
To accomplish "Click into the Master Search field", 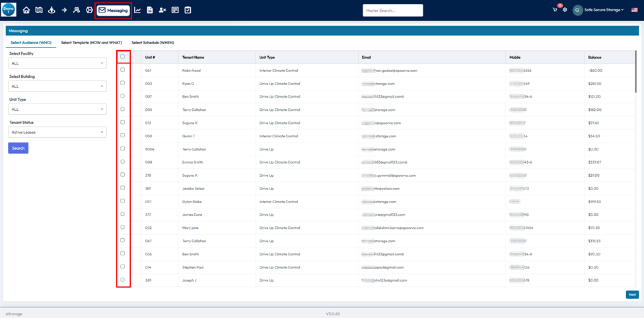I will [392, 10].
